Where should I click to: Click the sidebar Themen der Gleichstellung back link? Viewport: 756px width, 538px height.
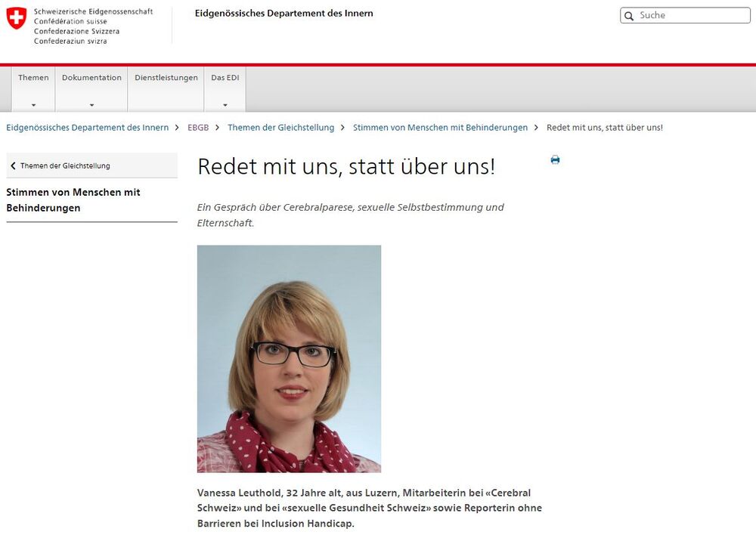click(x=65, y=166)
